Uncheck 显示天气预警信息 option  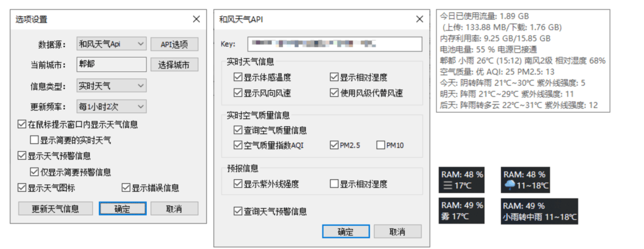(x=21, y=156)
